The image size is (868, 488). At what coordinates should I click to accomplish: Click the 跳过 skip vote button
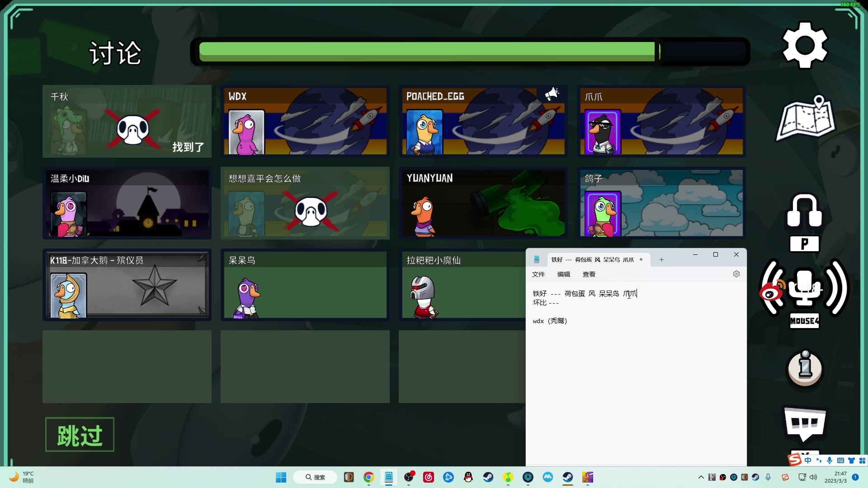(80, 435)
